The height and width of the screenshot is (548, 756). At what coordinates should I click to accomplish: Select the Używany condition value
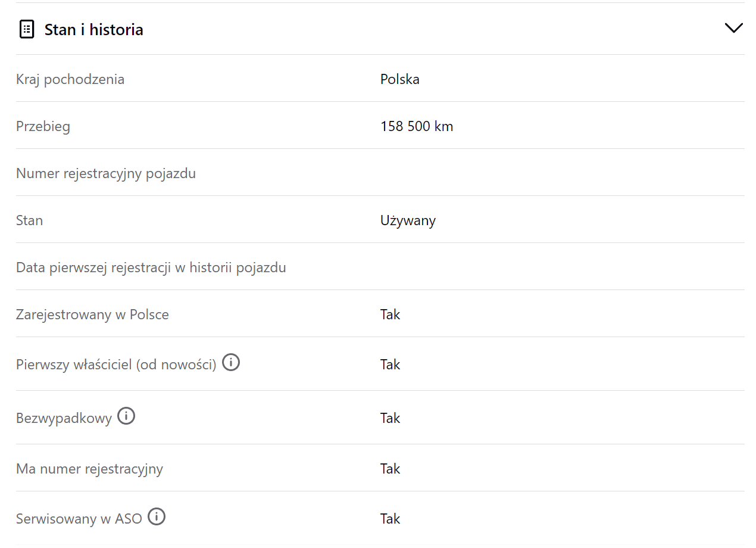coord(408,220)
